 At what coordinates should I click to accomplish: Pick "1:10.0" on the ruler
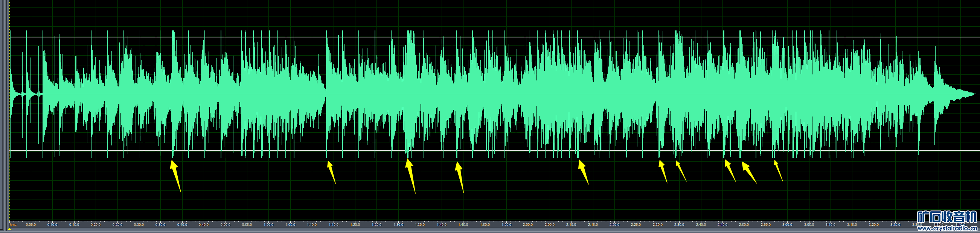(x=312, y=225)
